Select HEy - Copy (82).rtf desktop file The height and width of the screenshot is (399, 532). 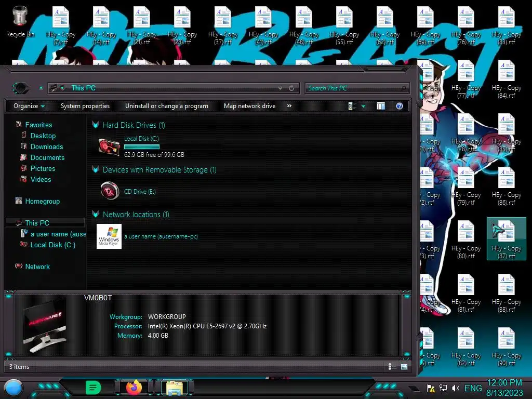(x=466, y=347)
